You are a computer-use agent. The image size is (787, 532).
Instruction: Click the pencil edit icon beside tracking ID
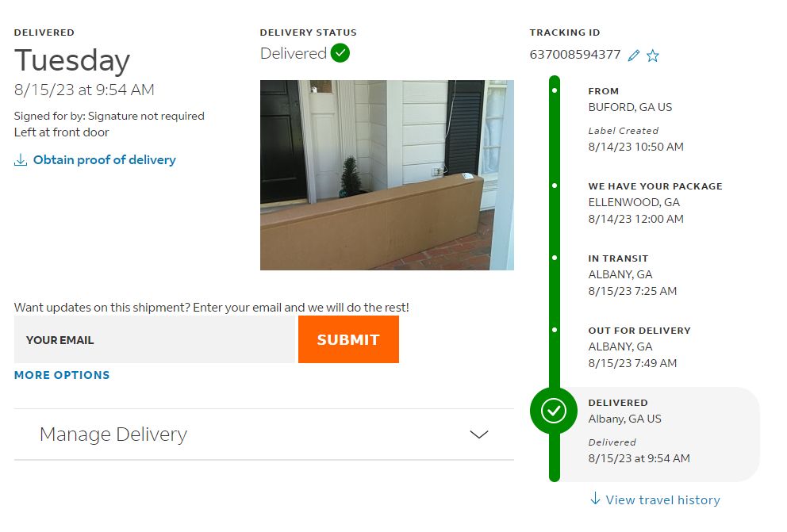coord(634,55)
